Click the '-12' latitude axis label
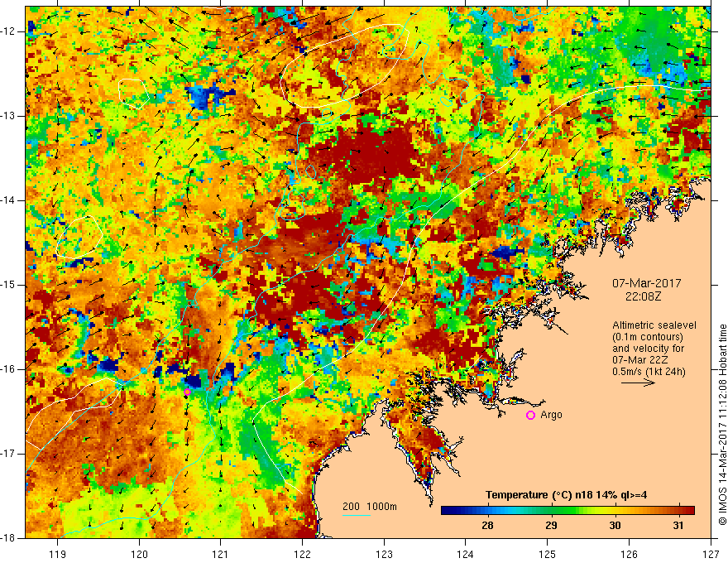 [8, 31]
